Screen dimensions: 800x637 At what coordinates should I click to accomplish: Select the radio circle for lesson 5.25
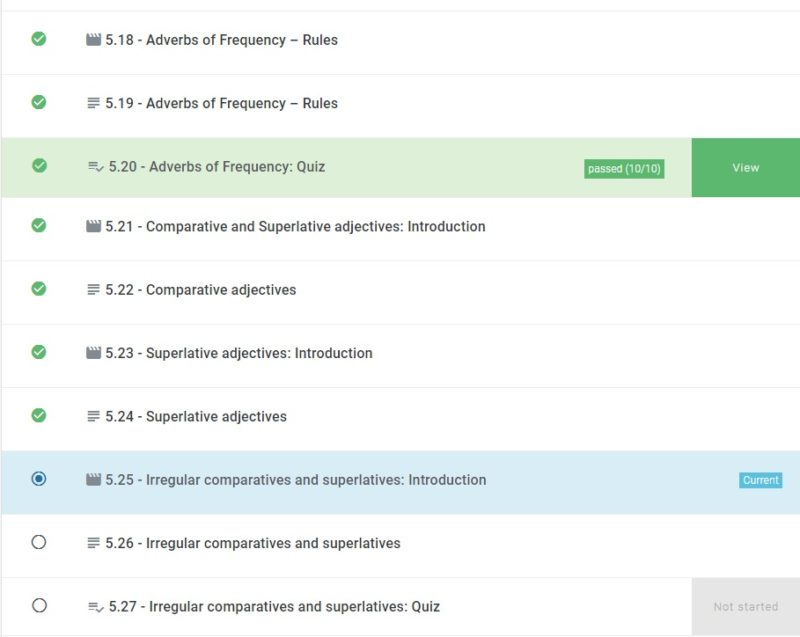pos(39,479)
